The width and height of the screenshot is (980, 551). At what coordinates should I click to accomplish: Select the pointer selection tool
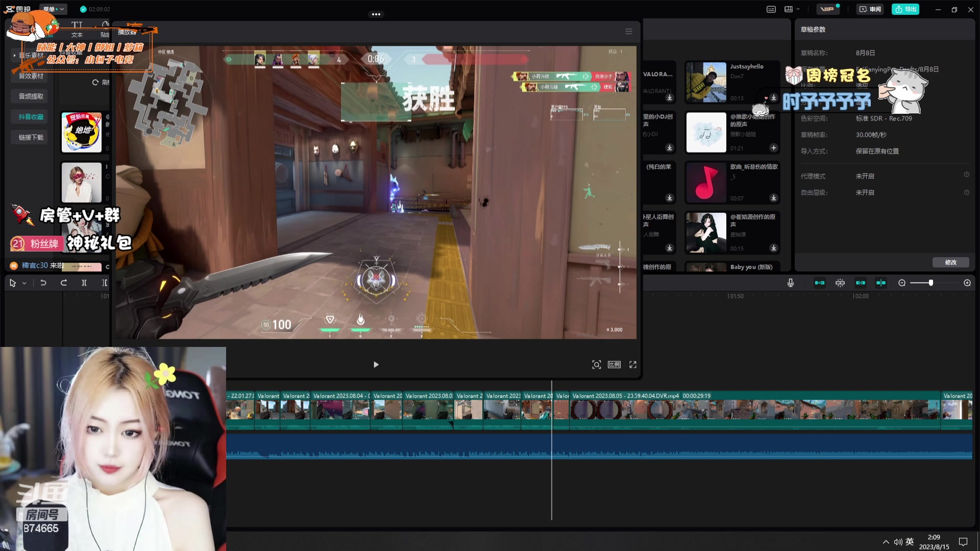coord(13,283)
